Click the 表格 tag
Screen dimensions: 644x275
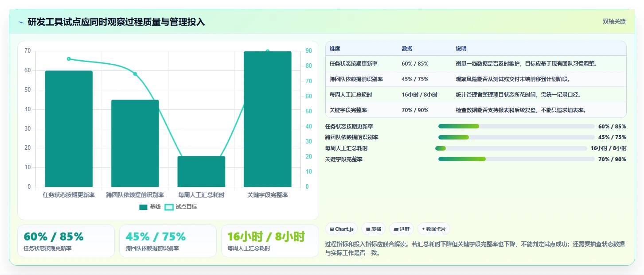pos(374,229)
